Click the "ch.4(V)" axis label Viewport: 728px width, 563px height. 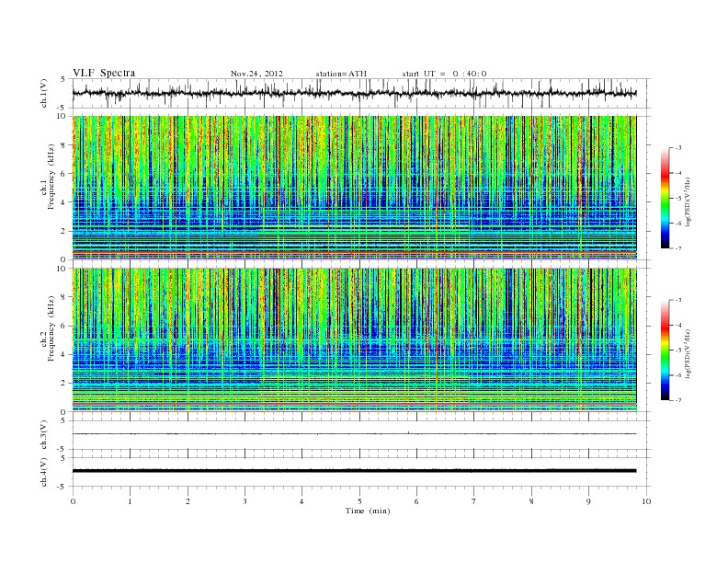pyautogui.click(x=44, y=472)
